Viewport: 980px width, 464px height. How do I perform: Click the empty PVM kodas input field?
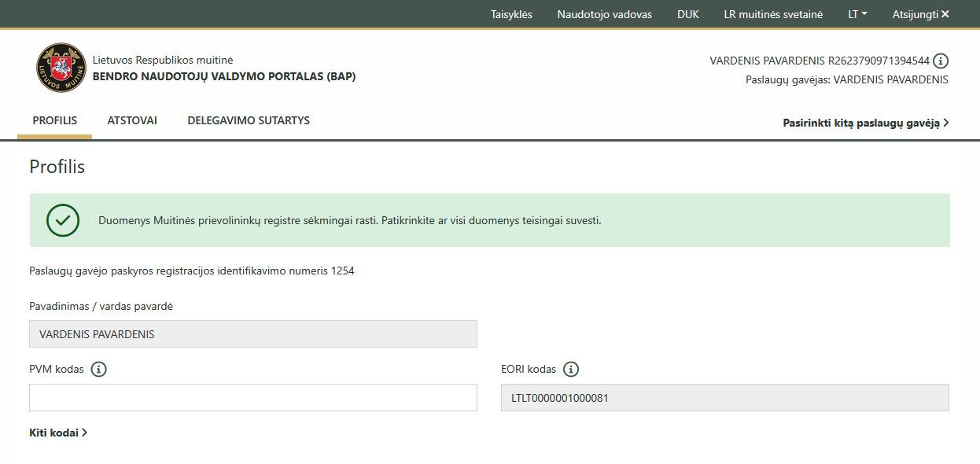[x=253, y=397]
